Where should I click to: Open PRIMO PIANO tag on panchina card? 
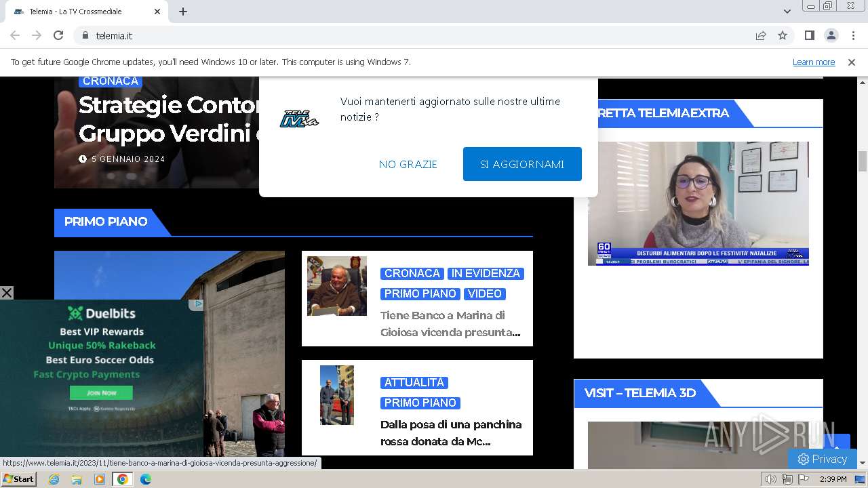tap(420, 403)
